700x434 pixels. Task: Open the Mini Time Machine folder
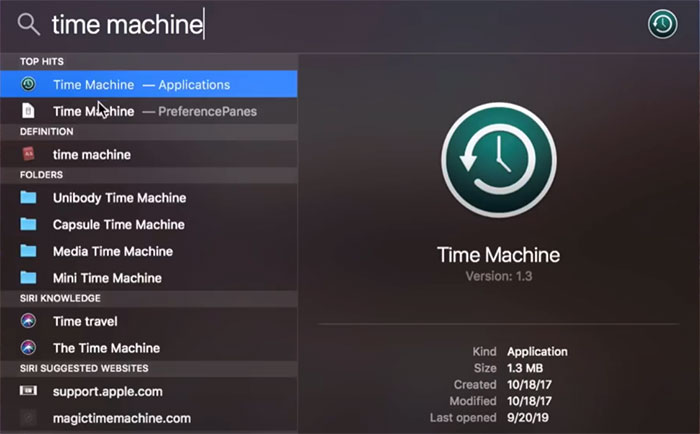pyautogui.click(x=149, y=278)
